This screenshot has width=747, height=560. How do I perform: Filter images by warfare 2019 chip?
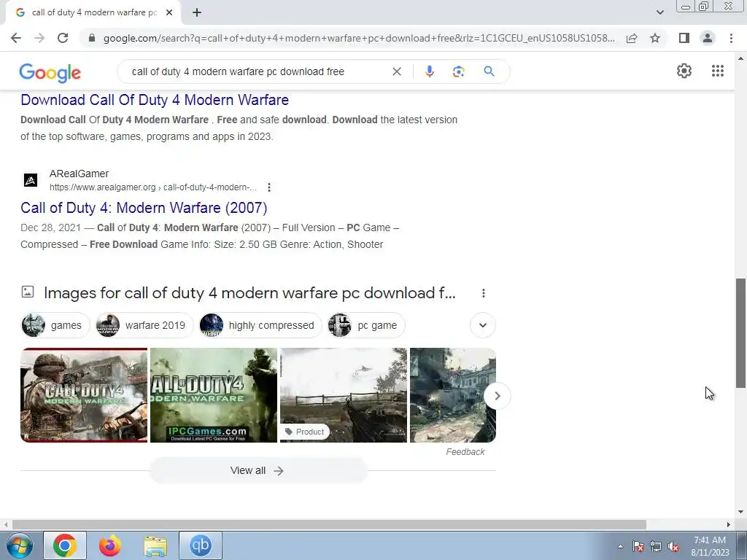[144, 325]
